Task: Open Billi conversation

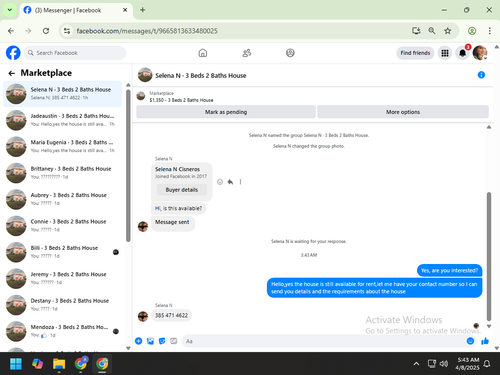Action: pos(62,252)
